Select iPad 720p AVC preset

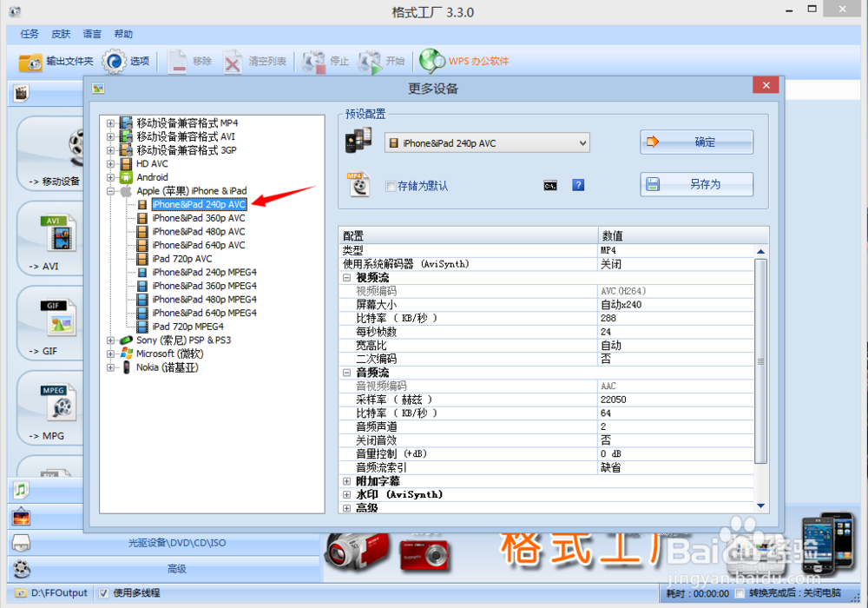point(181,259)
